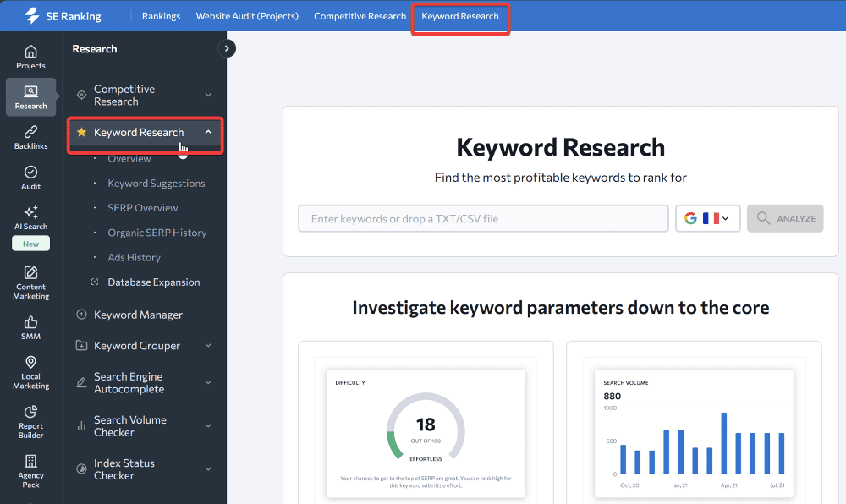
Task: Open AI Search in the sidebar
Action: [x=30, y=218]
